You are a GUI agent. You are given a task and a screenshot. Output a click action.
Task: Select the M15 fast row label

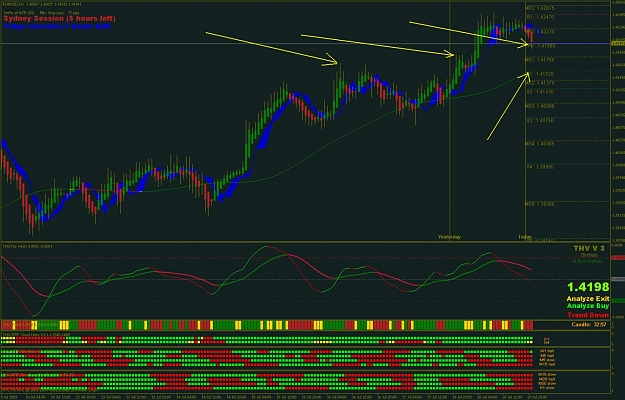coord(547,364)
